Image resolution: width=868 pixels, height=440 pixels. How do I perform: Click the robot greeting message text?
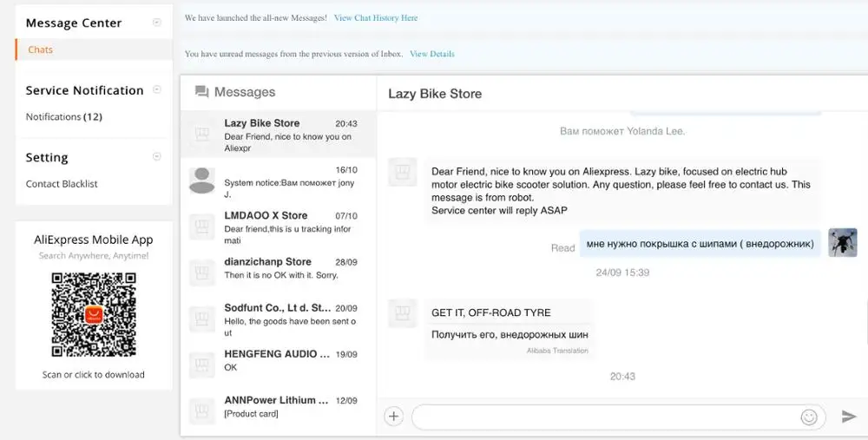pos(621,191)
